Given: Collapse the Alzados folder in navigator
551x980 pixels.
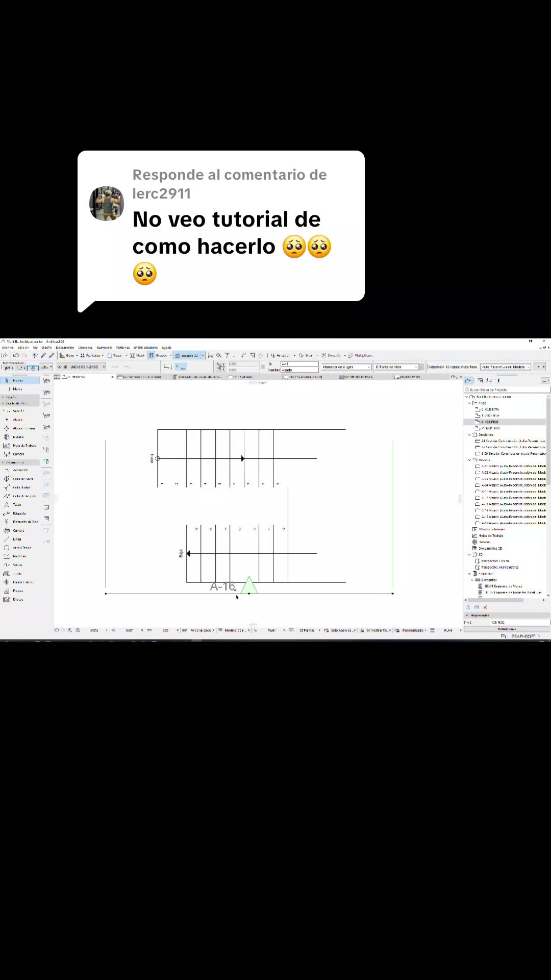Looking at the screenshot, I should 469,460.
